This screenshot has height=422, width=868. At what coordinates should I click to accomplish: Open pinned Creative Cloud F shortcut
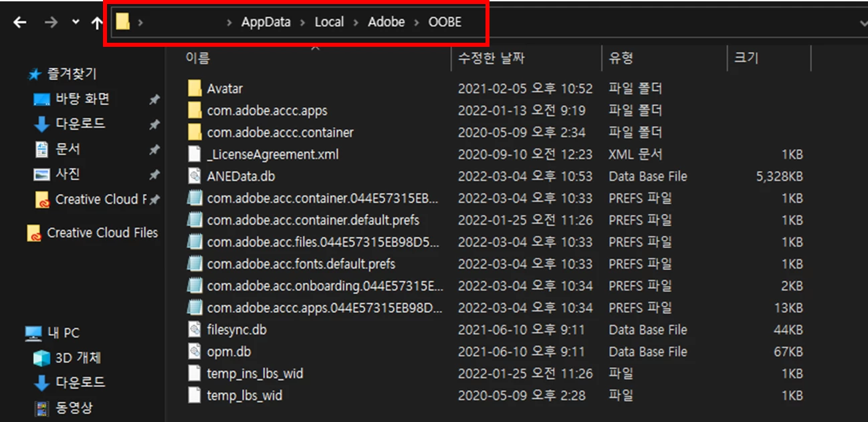click(101, 199)
